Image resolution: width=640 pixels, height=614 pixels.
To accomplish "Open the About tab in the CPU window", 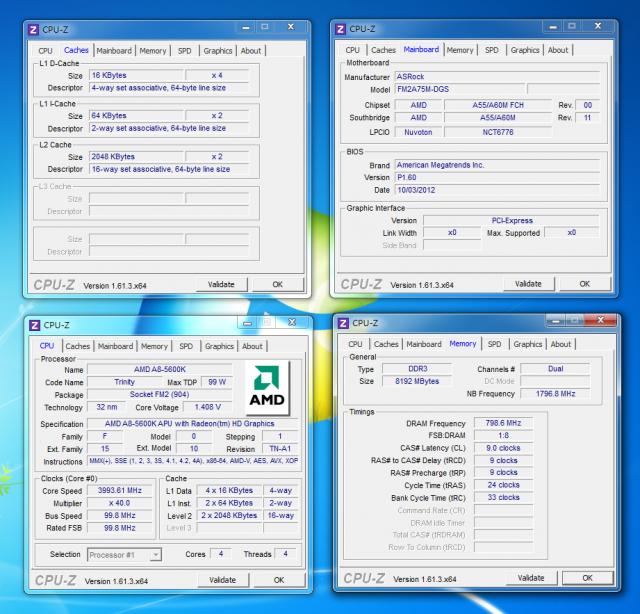I will tap(252, 346).
